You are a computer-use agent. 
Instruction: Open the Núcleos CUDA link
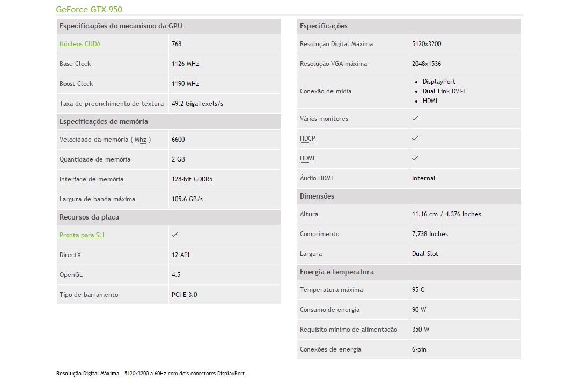pyautogui.click(x=79, y=44)
